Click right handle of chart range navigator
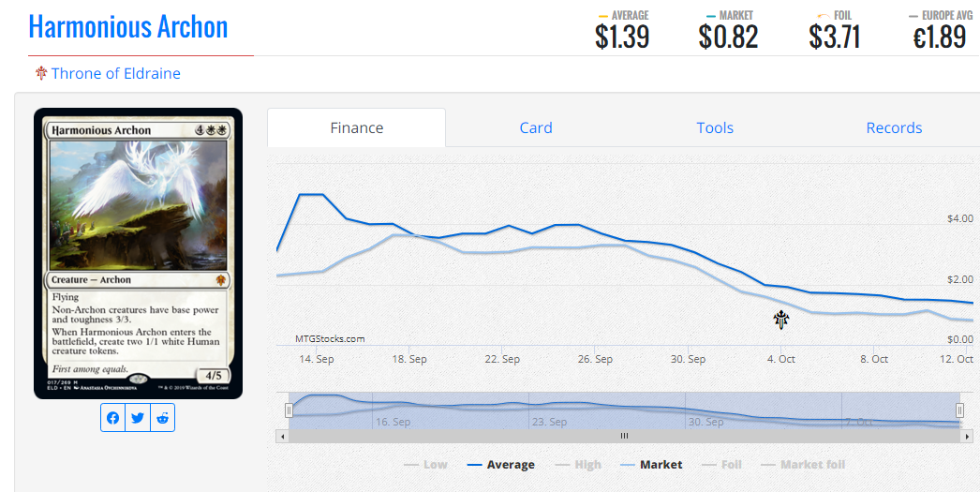The image size is (980, 492). 960,410
